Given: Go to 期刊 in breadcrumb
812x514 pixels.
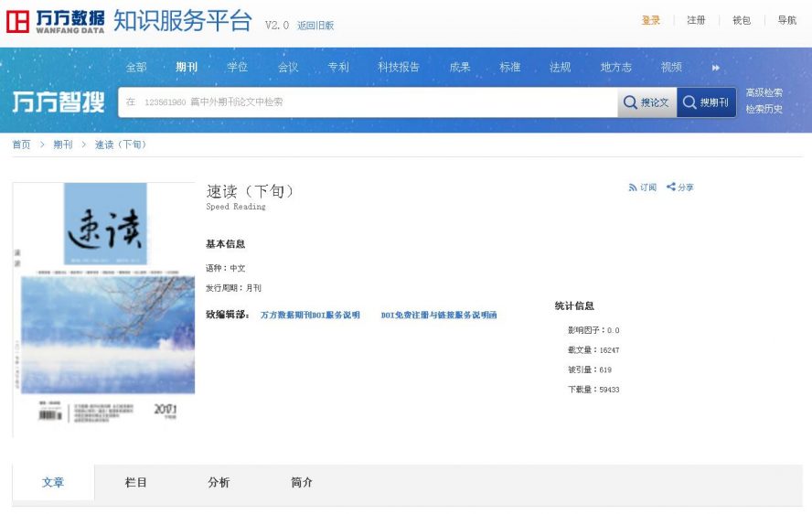Looking at the screenshot, I should [63, 145].
